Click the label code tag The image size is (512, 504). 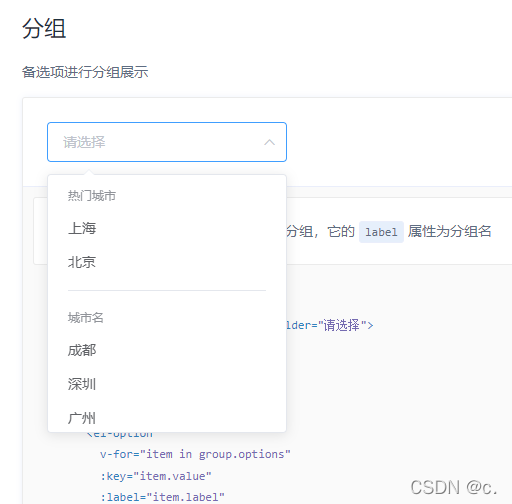[x=381, y=232]
